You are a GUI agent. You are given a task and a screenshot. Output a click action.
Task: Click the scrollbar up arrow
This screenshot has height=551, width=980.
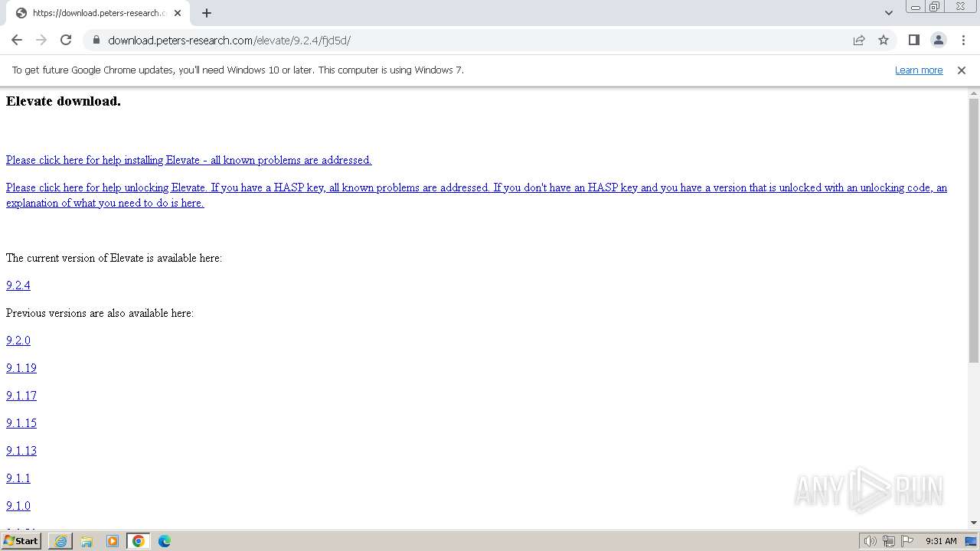974,93
